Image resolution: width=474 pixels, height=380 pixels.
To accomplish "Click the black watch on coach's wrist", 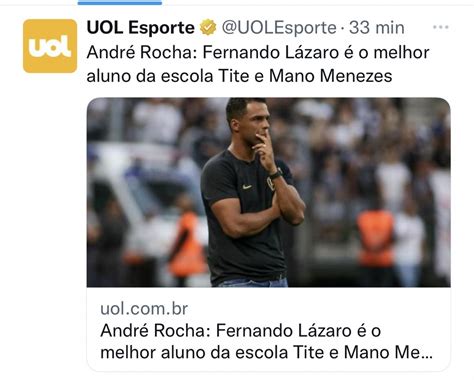I will (276, 174).
